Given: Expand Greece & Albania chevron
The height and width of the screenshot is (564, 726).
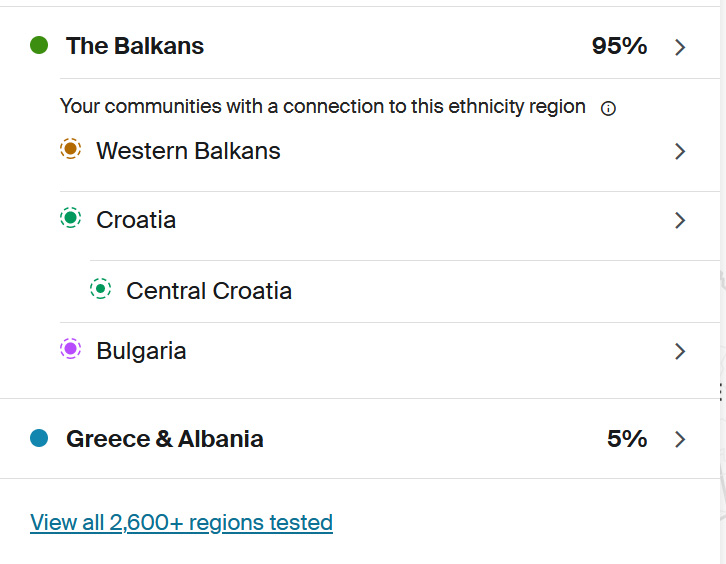Looking at the screenshot, I should (680, 439).
